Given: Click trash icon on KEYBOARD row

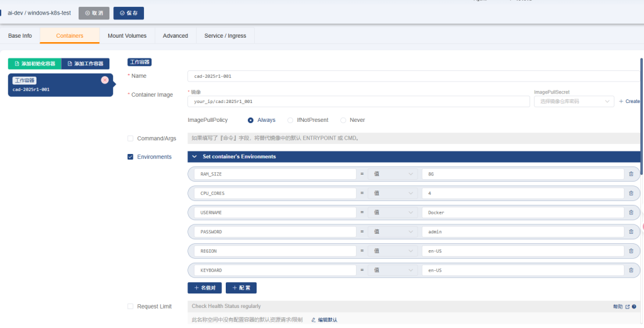Looking at the screenshot, I should (x=631, y=270).
